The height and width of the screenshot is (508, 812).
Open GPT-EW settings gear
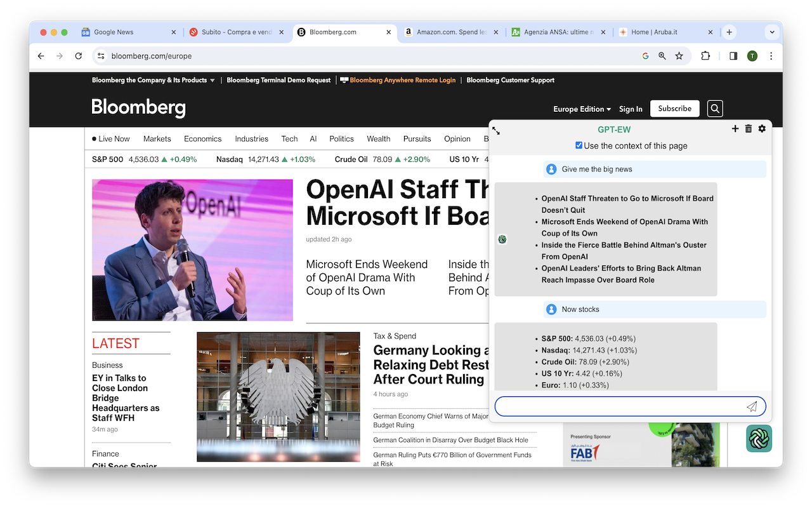tap(762, 129)
